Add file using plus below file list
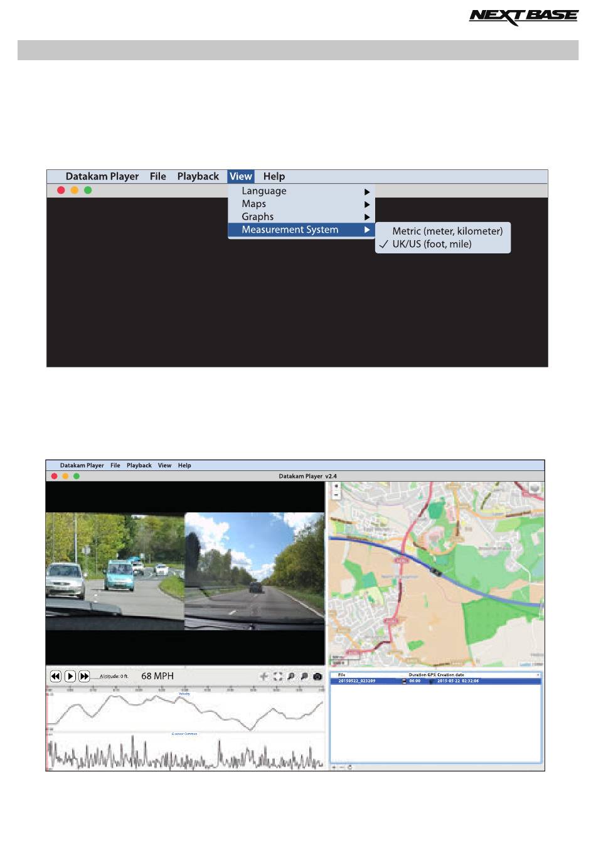 (334, 767)
